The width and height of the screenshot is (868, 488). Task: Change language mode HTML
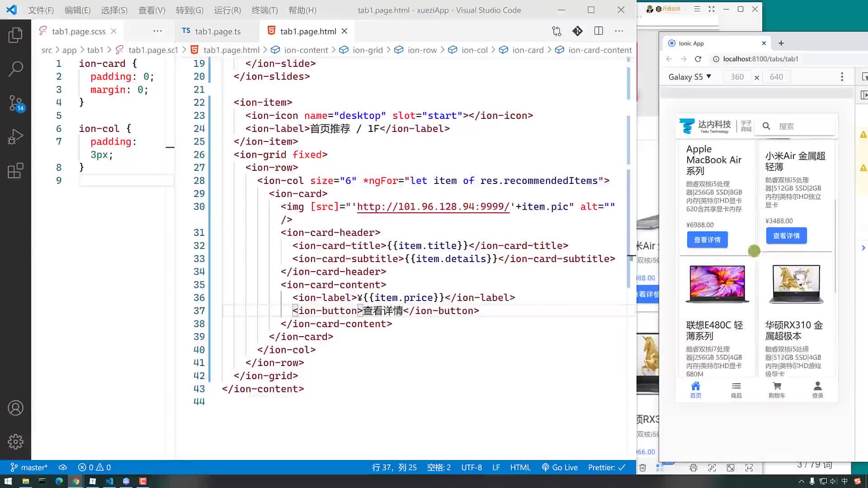point(520,468)
